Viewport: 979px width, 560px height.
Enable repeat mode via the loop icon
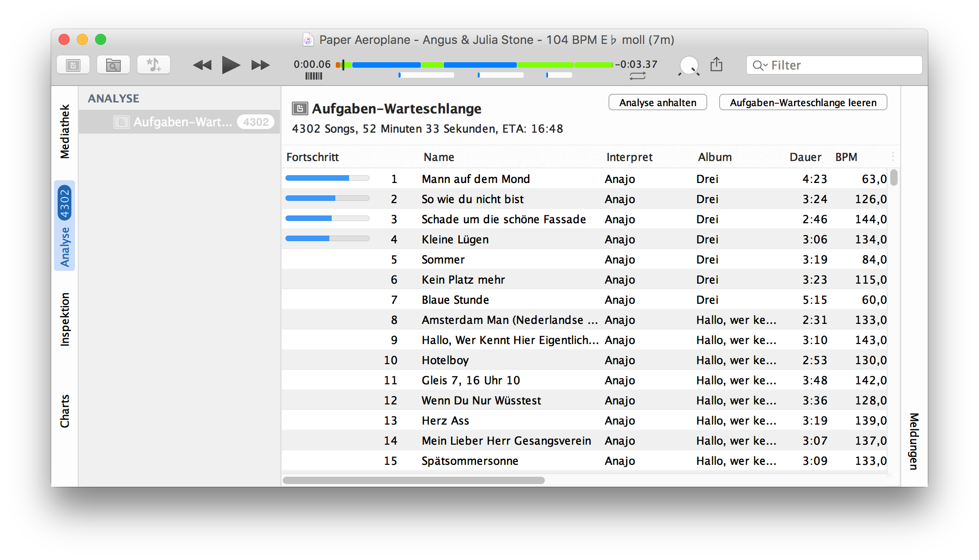coord(638,76)
